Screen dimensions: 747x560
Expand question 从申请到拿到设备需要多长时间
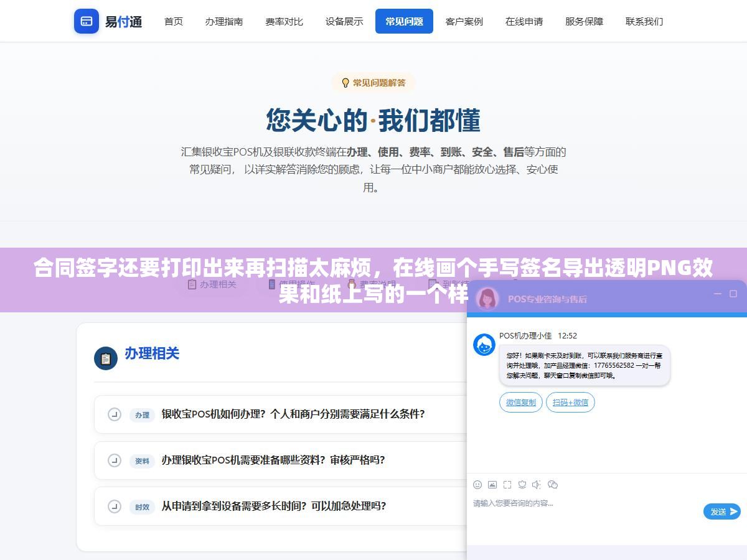point(281,506)
